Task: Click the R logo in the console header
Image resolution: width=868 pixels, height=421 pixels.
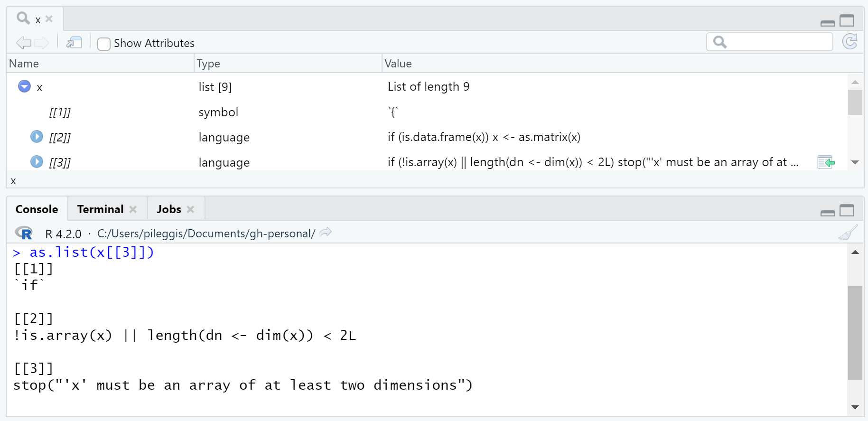Action: (24, 233)
